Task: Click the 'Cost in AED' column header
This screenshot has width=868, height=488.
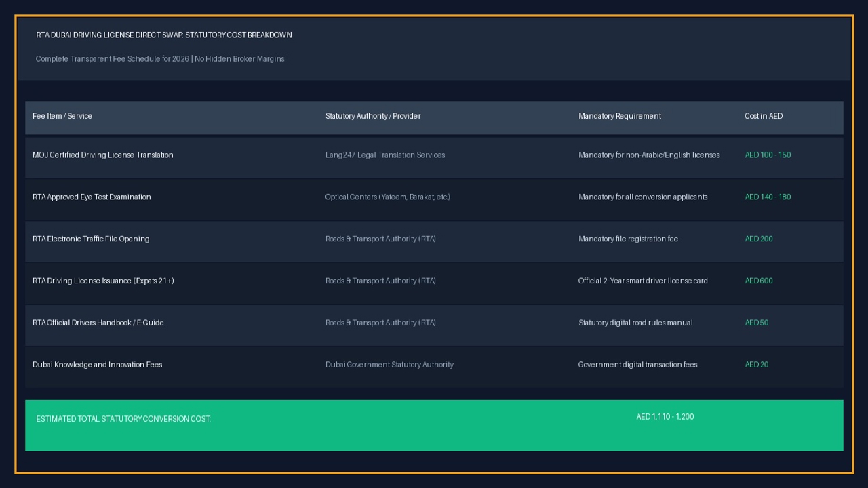Action: tap(764, 116)
